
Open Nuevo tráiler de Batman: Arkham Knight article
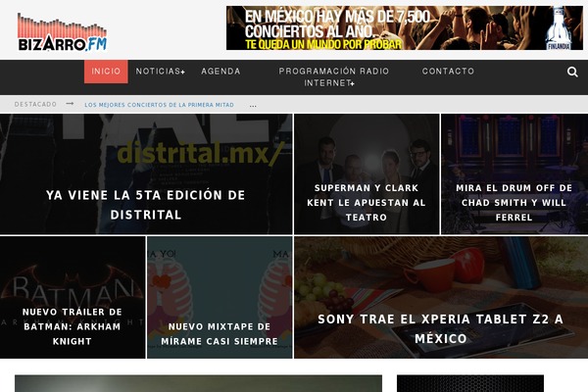coord(73,297)
